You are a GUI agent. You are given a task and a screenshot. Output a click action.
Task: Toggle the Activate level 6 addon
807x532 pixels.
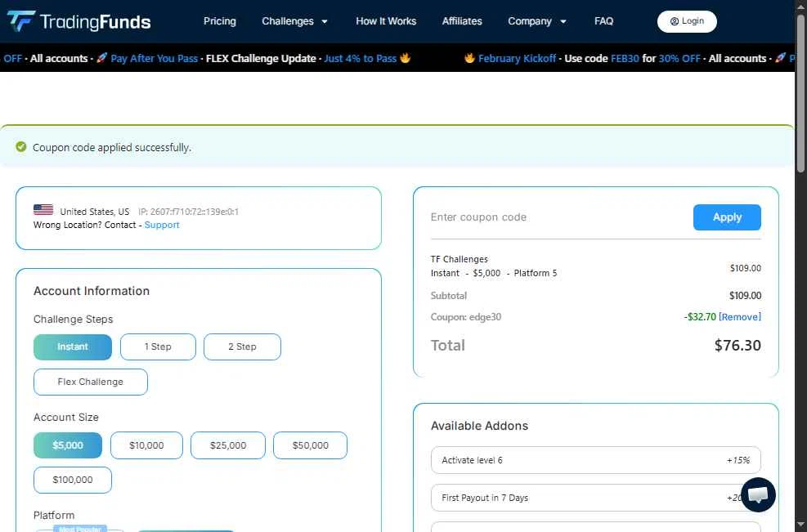tap(595, 460)
